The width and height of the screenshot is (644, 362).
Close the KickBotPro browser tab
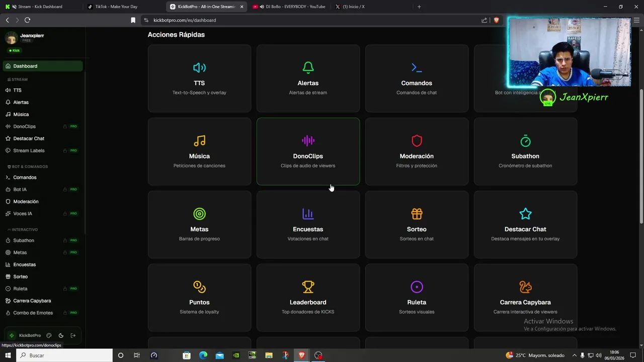(242, 7)
